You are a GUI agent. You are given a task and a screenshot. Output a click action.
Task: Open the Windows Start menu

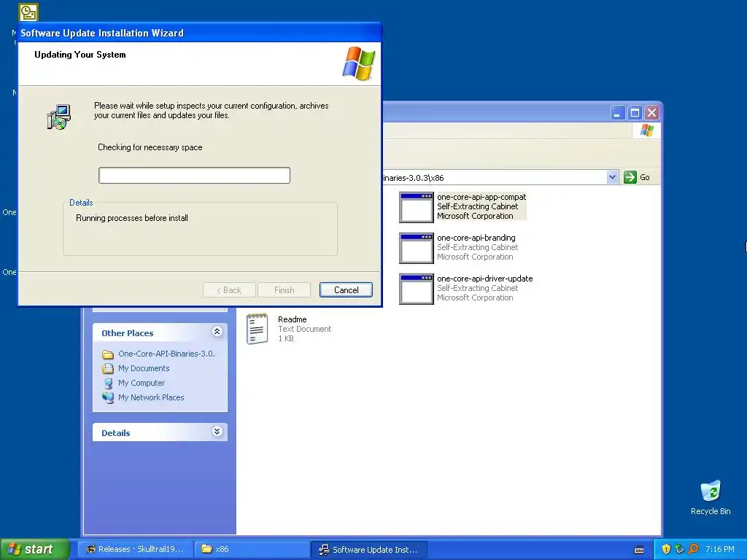[x=34, y=549]
